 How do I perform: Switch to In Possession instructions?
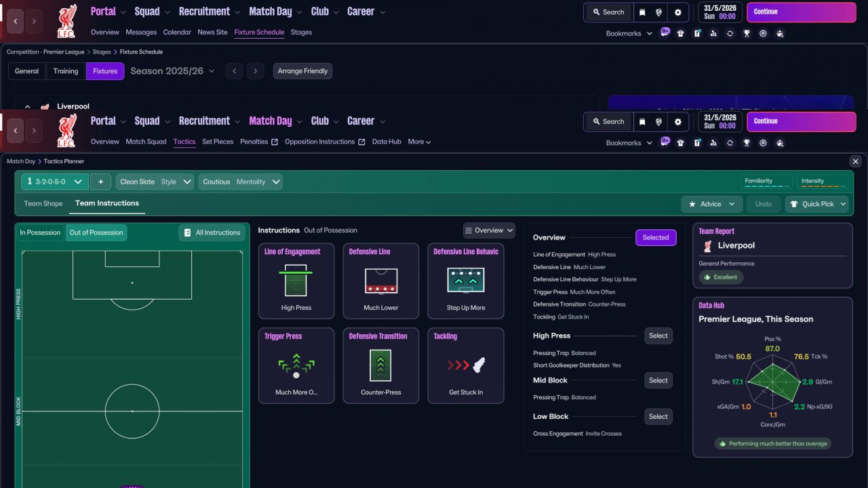pos(40,232)
